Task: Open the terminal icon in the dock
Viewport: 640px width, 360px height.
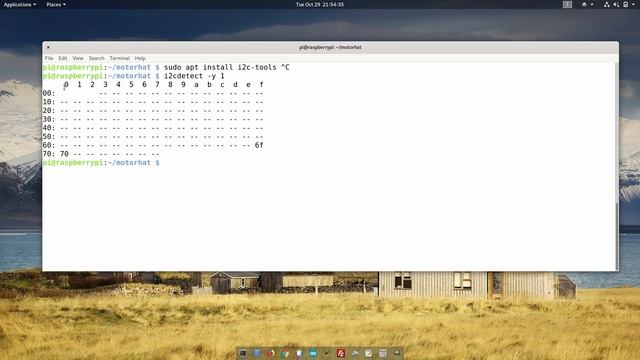Action: 243,353
